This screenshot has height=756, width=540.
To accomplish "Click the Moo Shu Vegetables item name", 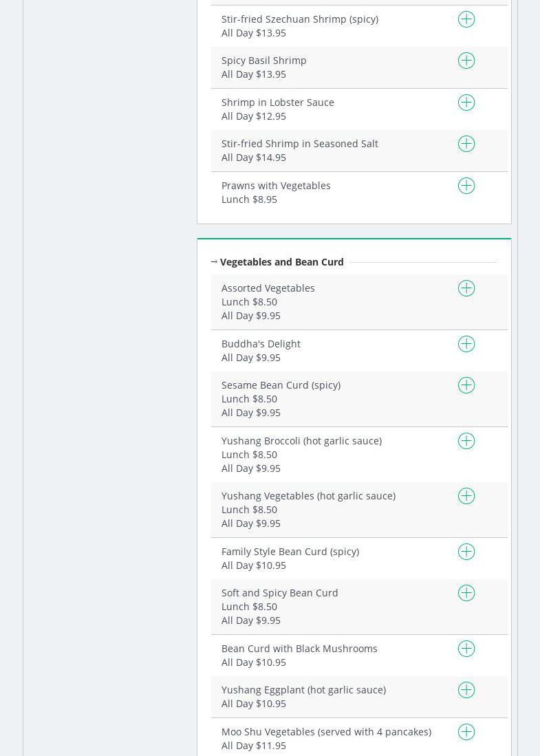I will pos(326,732).
